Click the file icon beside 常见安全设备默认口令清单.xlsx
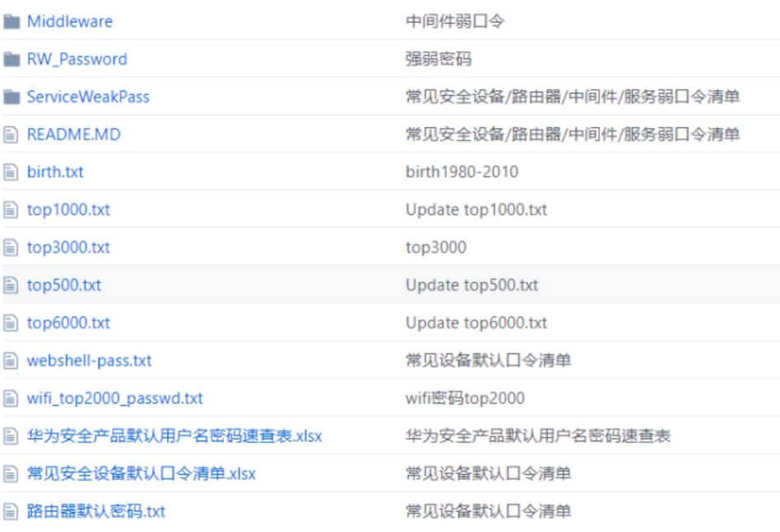 pyautogui.click(x=11, y=474)
